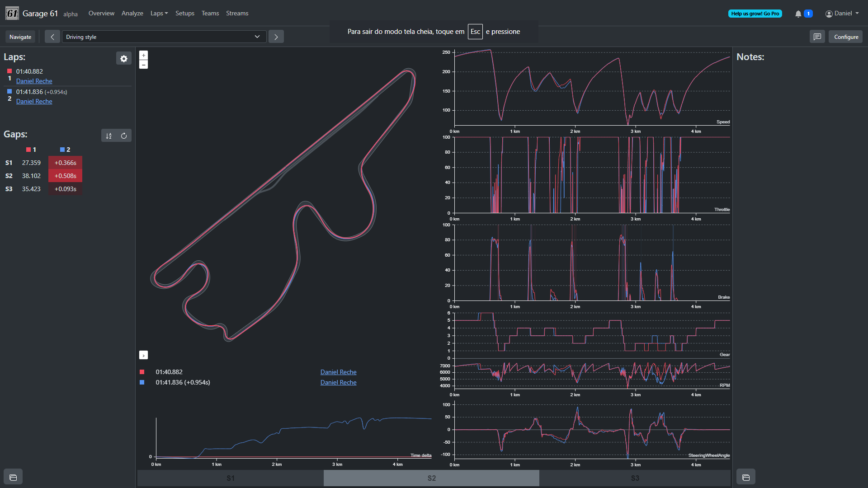Open the Analyze menu item

pyautogui.click(x=132, y=13)
